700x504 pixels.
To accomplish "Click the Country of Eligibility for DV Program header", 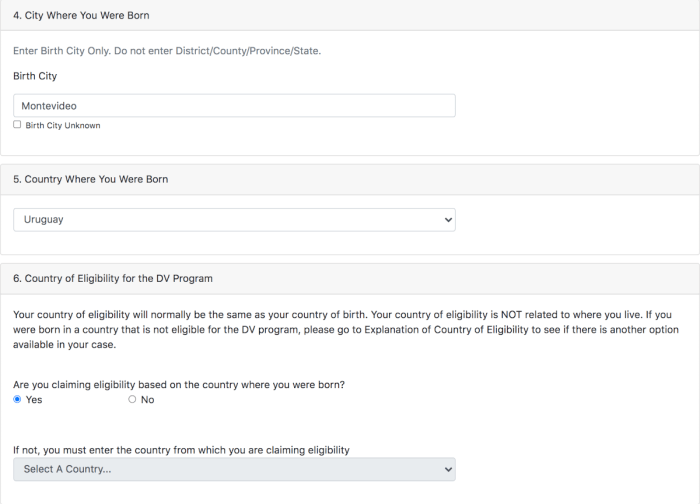I will [113, 278].
